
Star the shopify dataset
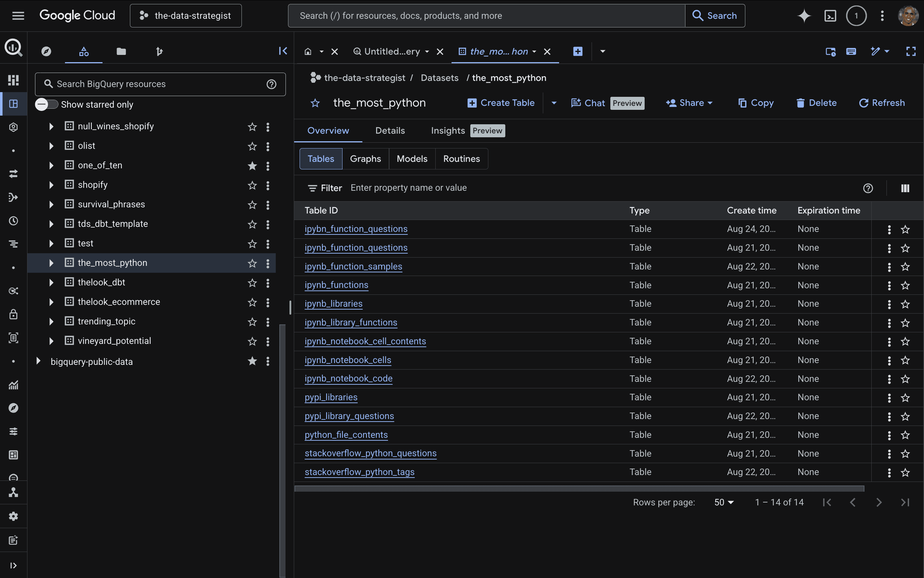pos(252,185)
